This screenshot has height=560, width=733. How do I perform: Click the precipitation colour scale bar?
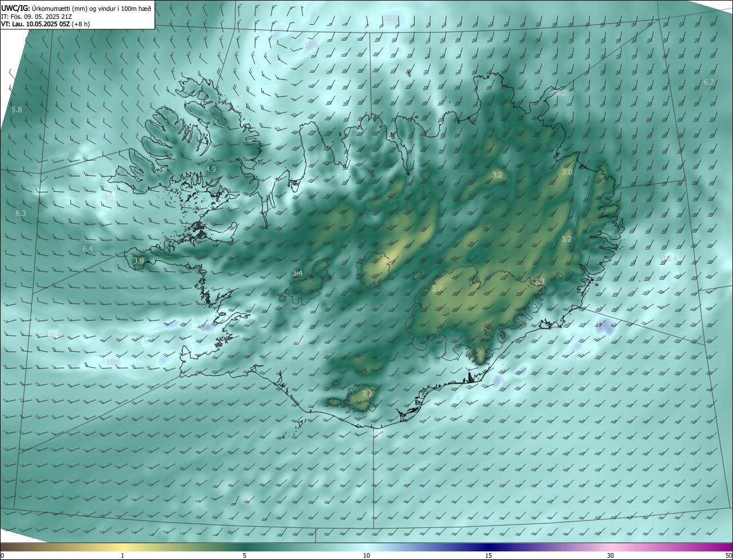pyautogui.click(x=366, y=547)
